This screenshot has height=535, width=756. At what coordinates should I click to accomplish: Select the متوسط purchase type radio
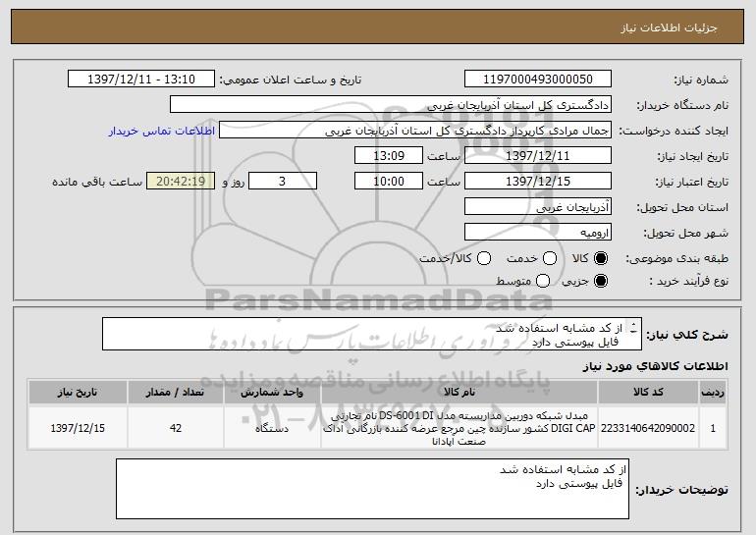(543, 281)
